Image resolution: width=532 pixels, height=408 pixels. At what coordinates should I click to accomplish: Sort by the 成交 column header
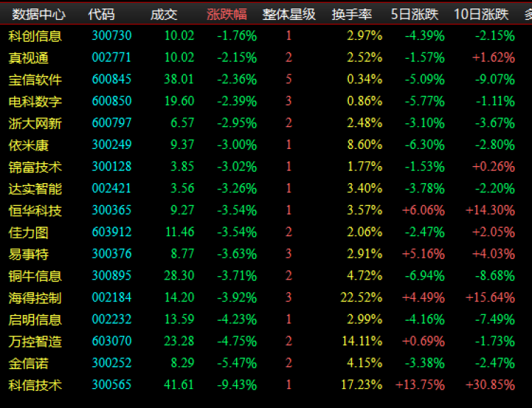click(164, 15)
